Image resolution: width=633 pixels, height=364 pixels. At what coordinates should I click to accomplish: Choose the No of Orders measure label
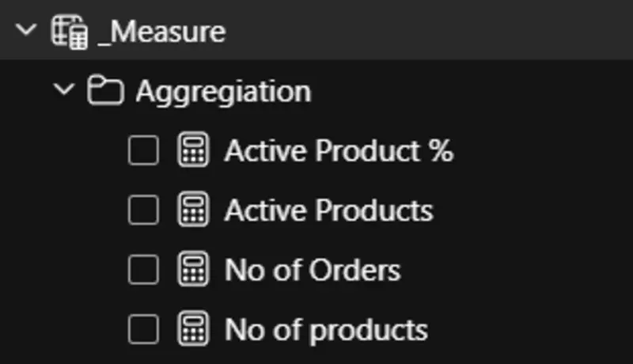point(313,270)
